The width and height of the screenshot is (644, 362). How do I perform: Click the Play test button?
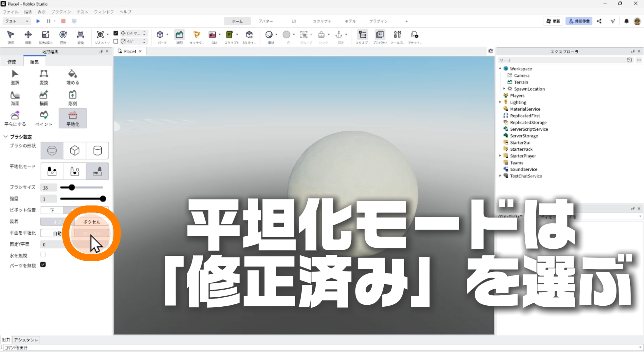38,21
